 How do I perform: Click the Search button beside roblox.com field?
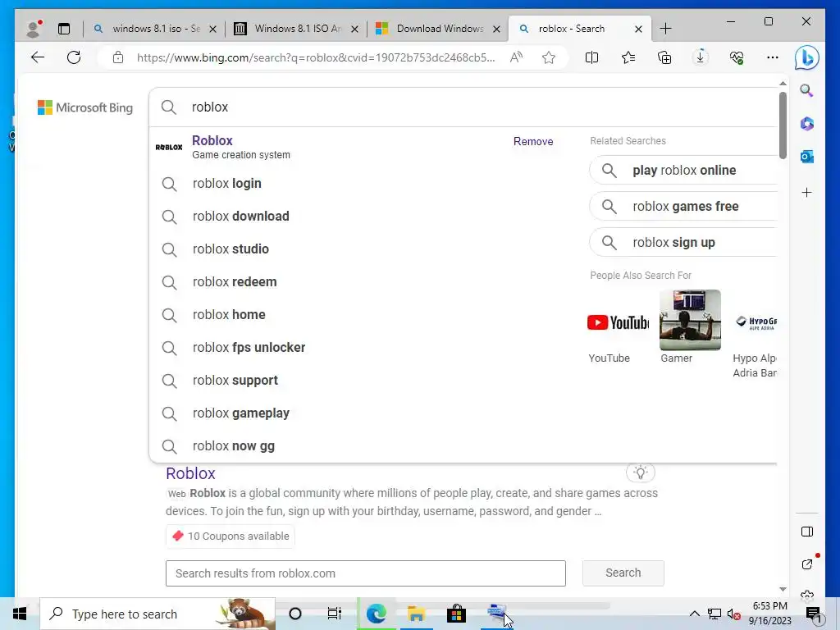(x=623, y=573)
